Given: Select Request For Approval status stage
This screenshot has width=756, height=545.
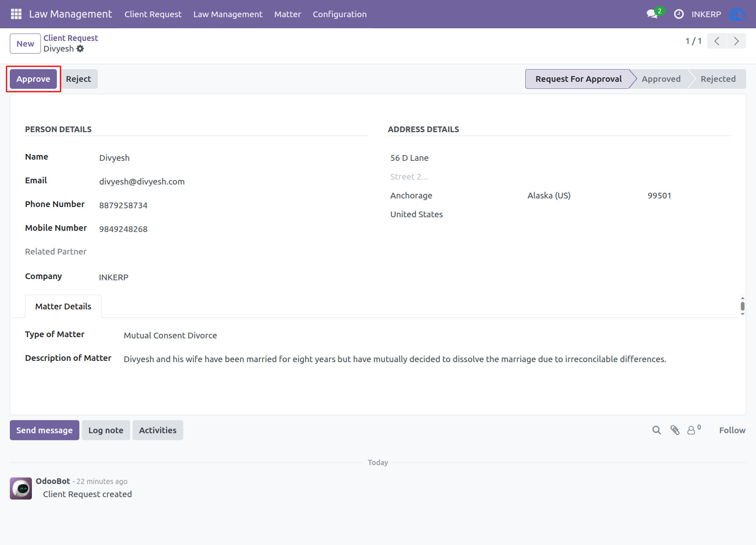Looking at the screenshot, I should click(x=578, y=79).
